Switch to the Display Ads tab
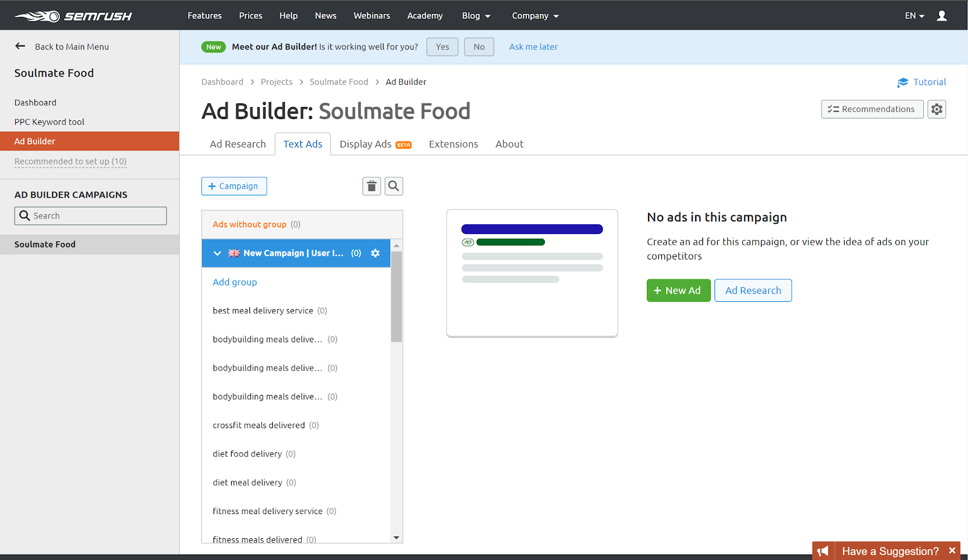Screen dimensions: 968x560 (376, 144)
